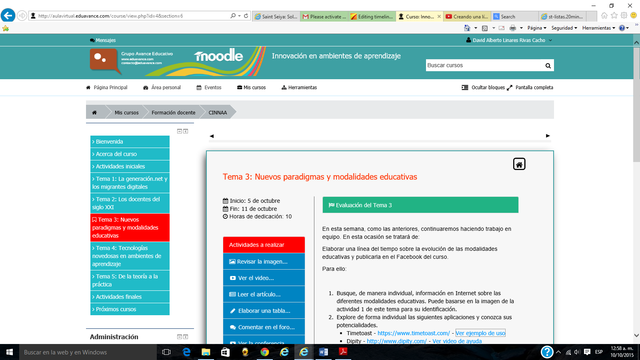640x360 pixels.
Task: Open Mis cursos navigation menu
Action: [x=251, y=87]
